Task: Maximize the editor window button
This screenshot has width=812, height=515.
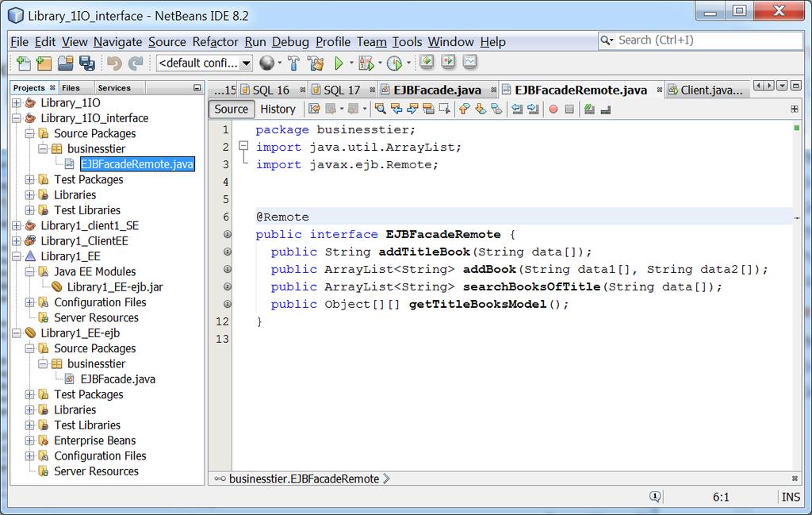Action: (x=796, y=86)
